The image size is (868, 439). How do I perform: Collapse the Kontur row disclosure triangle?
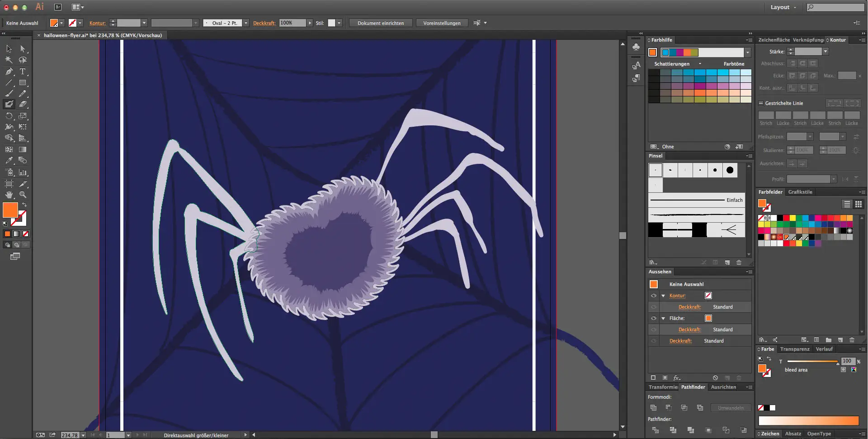point(663,296)
